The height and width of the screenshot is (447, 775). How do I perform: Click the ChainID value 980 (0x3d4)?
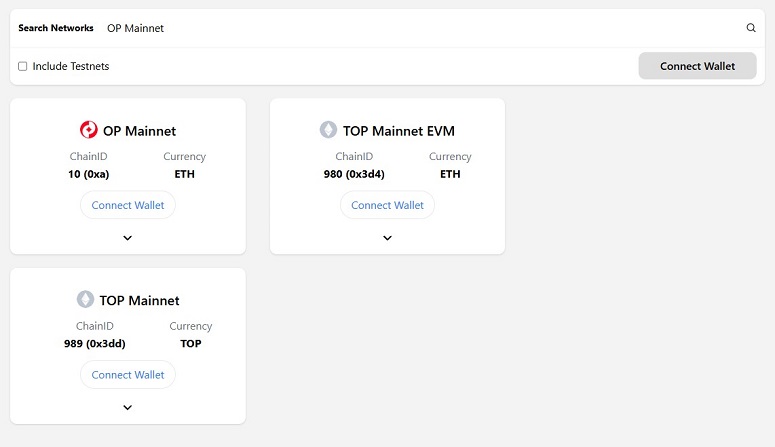coord(355,174)
